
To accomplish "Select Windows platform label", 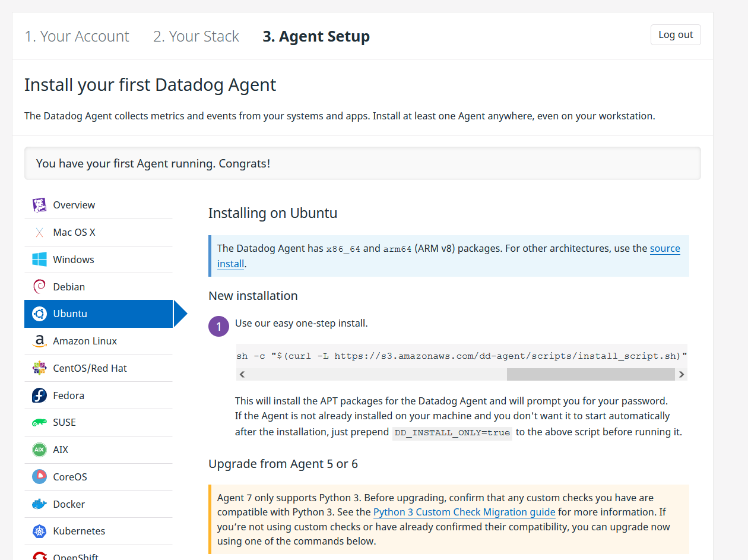I will click(74, 260).
